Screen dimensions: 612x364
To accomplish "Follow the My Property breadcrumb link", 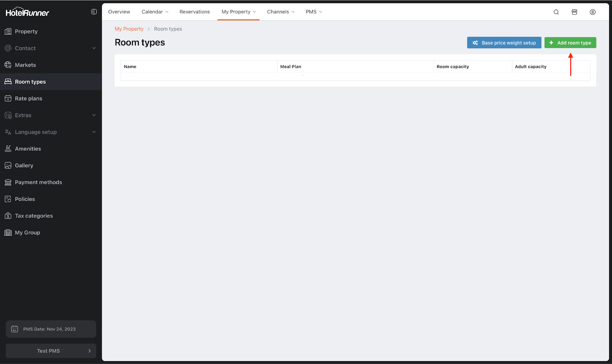I will pos(129,29).
